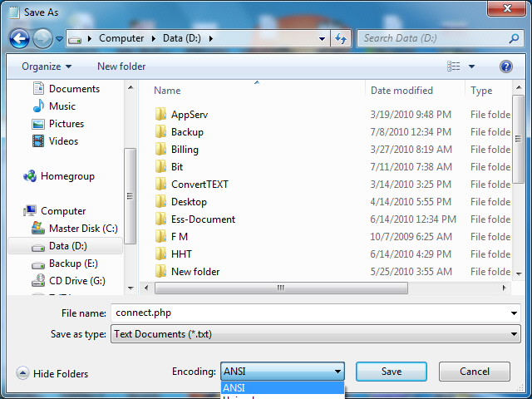
Task: Click the Help question mark icon
Action: (x=506, y=66)
